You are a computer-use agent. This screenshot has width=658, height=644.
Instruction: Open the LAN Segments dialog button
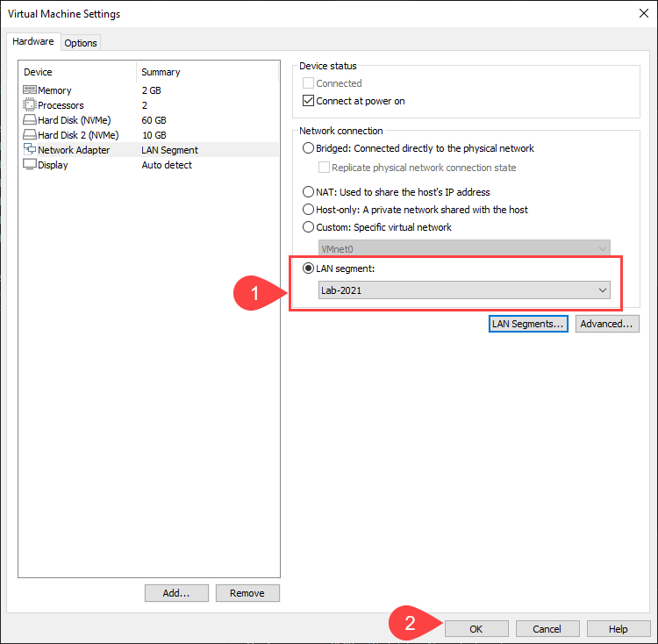click(x=528, y=324)
